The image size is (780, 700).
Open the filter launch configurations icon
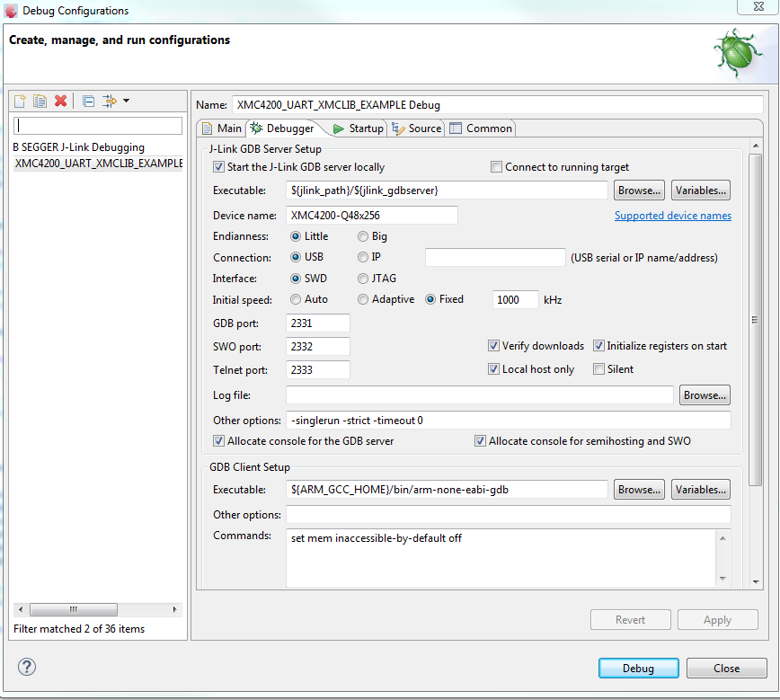pos(109,102)
